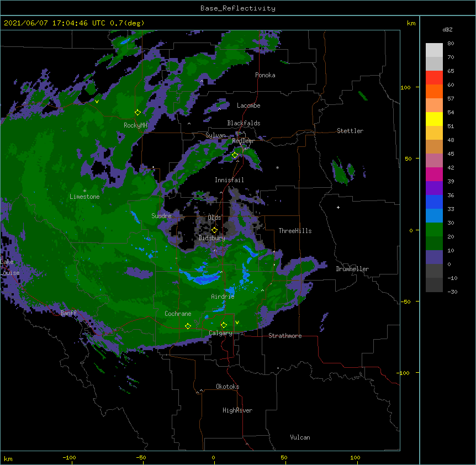The width and height of the screenshot is (476, 465).
Task: Click the yellow V marker northwest of RockyMH
Action: click(97, 102)
